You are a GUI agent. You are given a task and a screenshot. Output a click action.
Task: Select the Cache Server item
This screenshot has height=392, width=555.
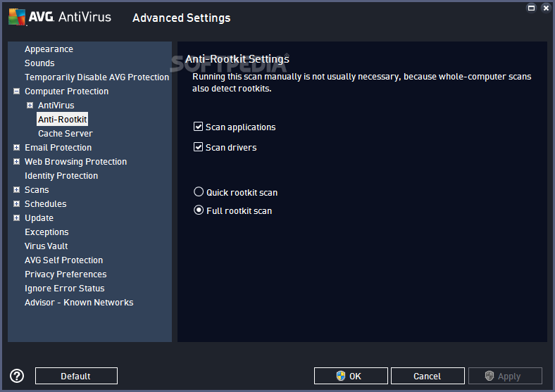click(66, 134)
